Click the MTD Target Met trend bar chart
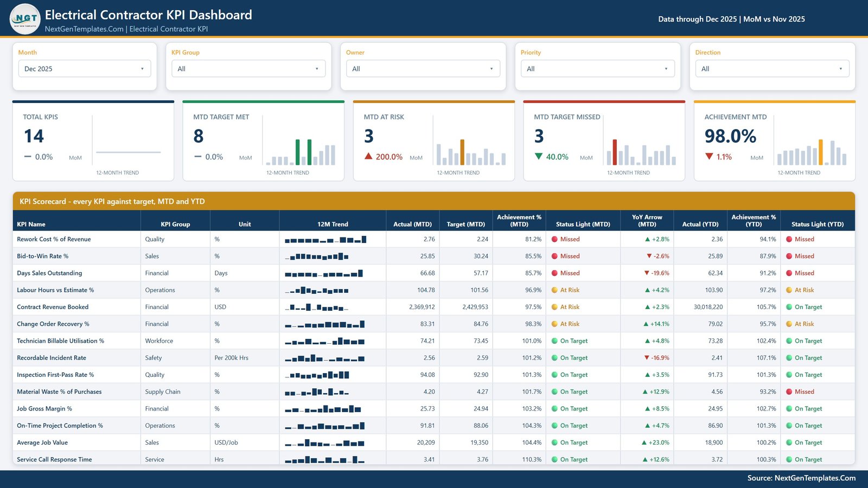The height and width of the screenshot is (488, 868). click(x=301, y=152)
